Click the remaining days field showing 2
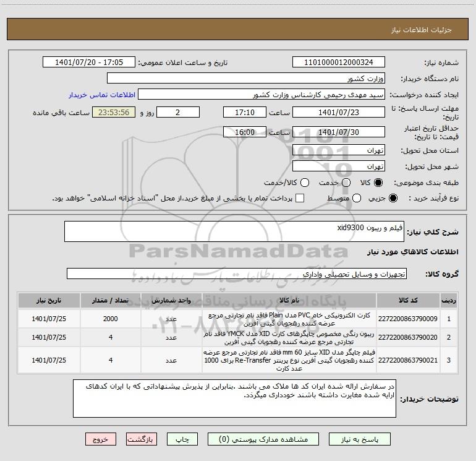The width and height of the screenshot is (476, 461). pos(178,112)
